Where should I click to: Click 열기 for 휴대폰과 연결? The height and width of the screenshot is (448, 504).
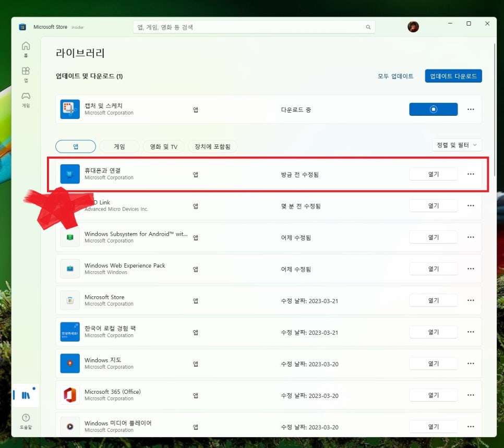(x=433, y=174)
